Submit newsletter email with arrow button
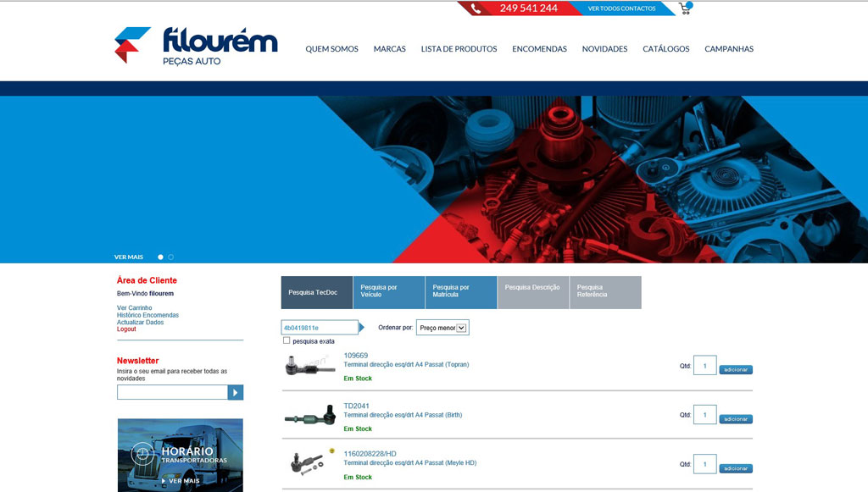868x492 pixels. tap(236, 392)
